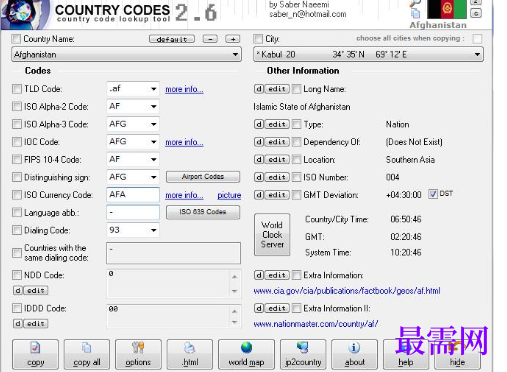Viewport: 507px width, 372px height.
Task: Click the plus button next to default
Action: (x=233, y=39)
